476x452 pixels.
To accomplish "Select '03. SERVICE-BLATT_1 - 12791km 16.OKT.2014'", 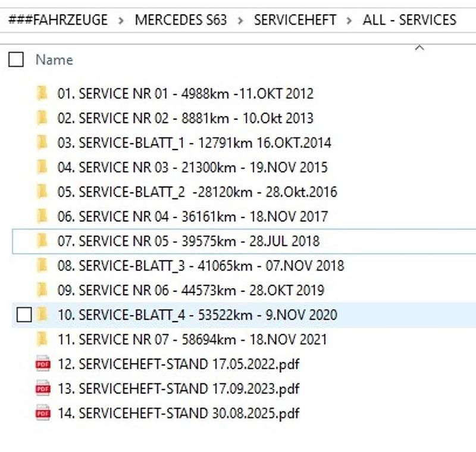I will 195,142.
